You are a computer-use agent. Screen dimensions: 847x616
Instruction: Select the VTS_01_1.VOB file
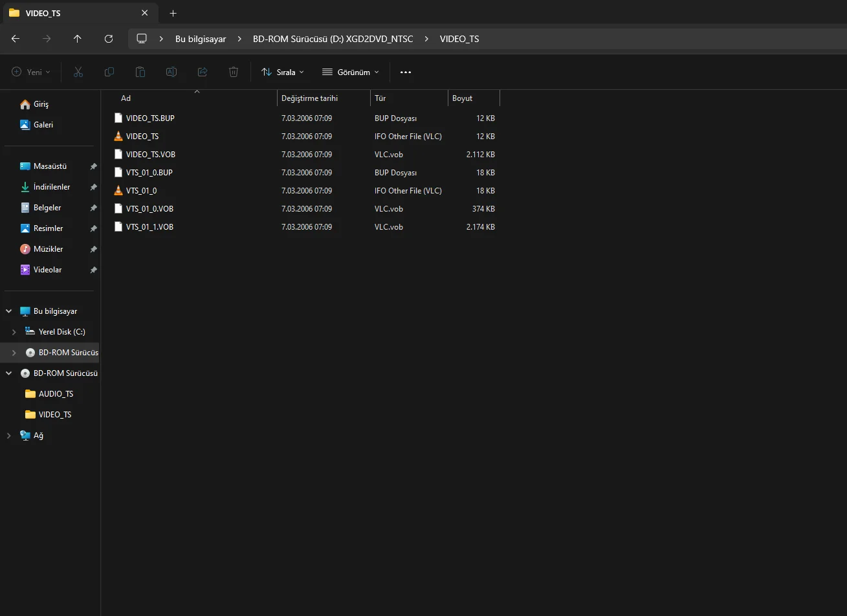click(x=149, y=227)
